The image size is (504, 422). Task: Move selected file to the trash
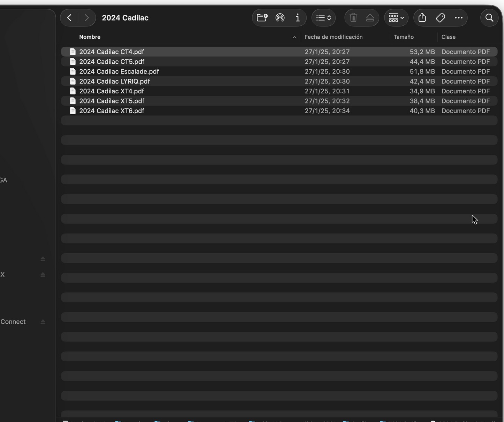[x=353, y=18]
